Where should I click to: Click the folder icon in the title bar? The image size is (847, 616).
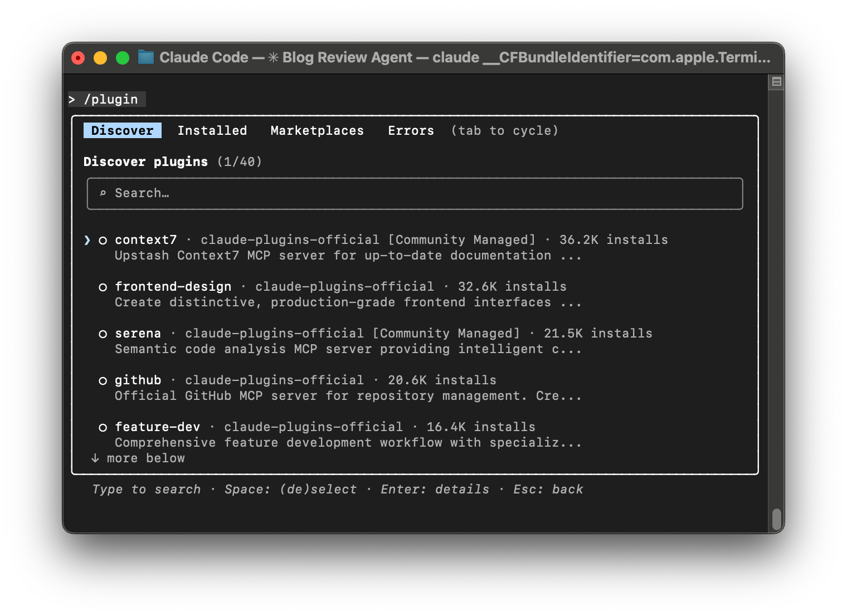click(145, 57)
